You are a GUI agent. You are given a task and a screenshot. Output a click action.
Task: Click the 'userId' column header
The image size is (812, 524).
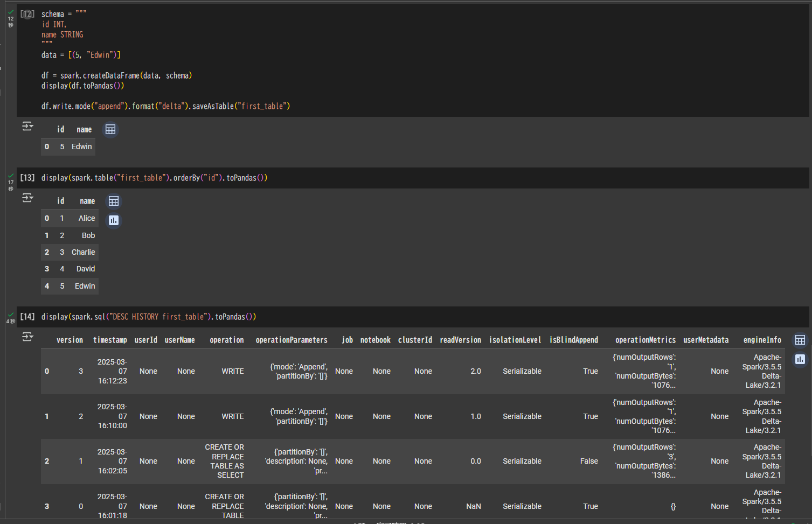(x=146, y=340)
